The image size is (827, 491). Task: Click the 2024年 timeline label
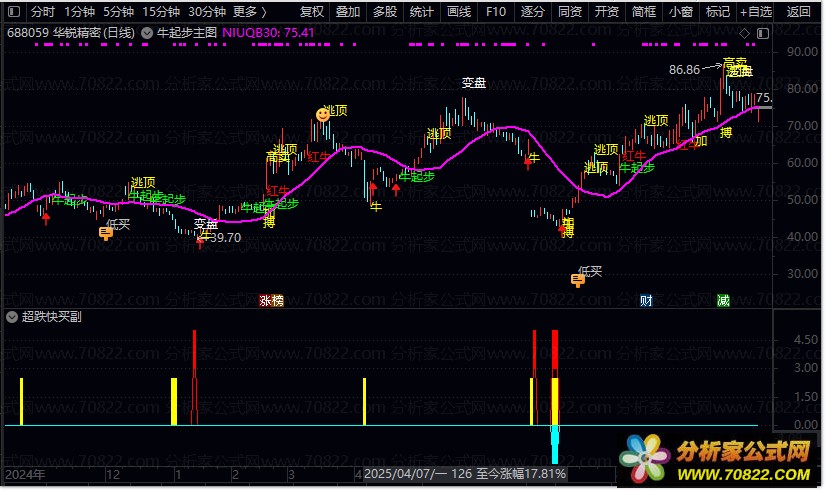click(25, 474)
